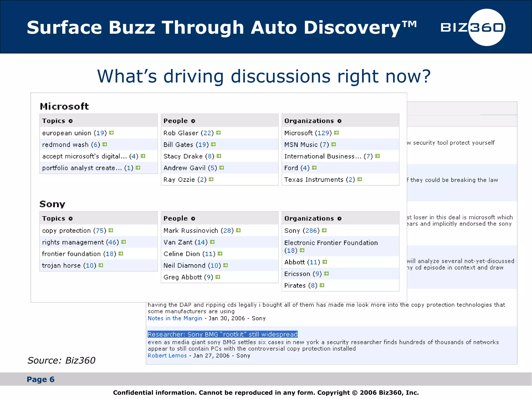Click date text 'Jan 30, 2006 - Sony'

(237, 318)
